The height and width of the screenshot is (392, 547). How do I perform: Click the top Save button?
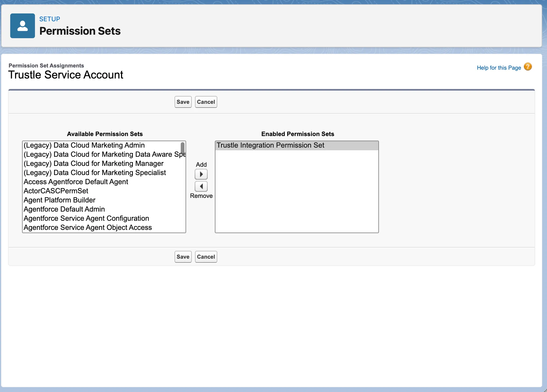point(183,102)
